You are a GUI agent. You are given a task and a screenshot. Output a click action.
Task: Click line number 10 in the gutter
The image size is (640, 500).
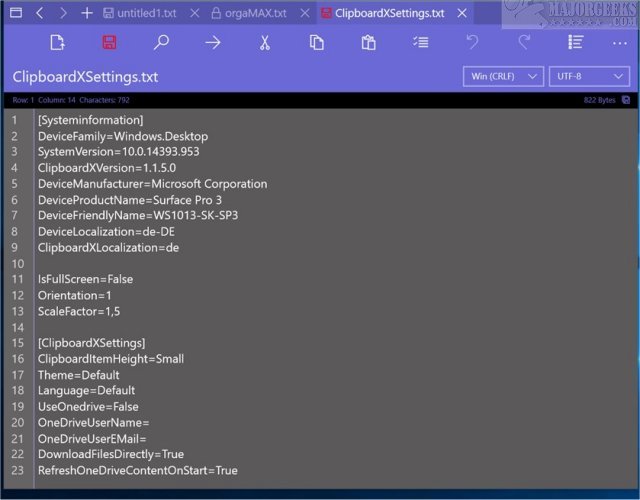[x=18, y=264]
